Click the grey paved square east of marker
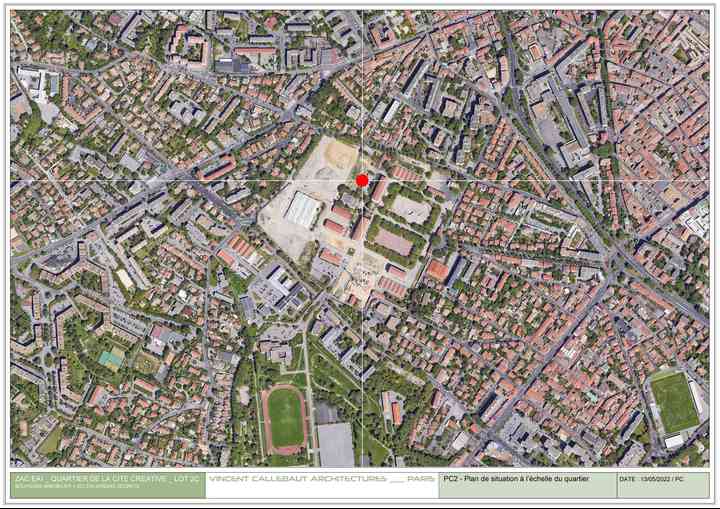Screen dimensions: 720x509 (x=412, y=208)
